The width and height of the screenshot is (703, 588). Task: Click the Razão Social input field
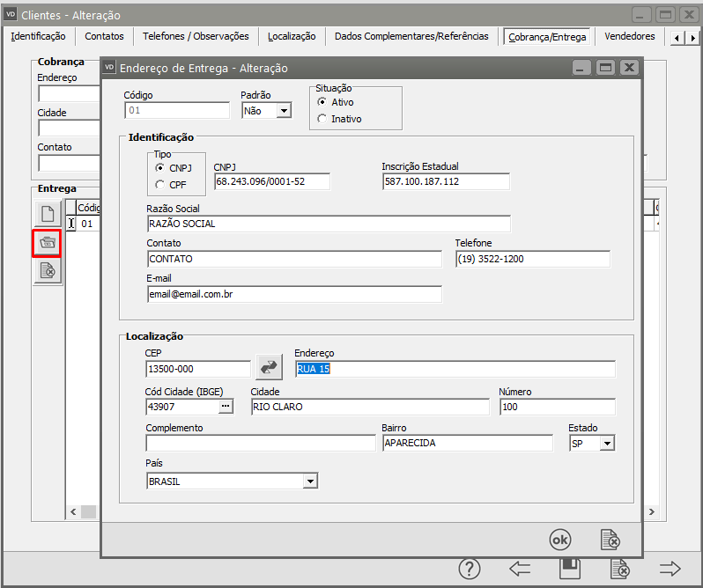(329, 224)
